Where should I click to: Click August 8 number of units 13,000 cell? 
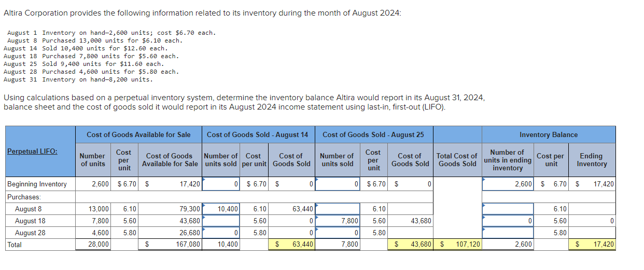tap(93, 209)
